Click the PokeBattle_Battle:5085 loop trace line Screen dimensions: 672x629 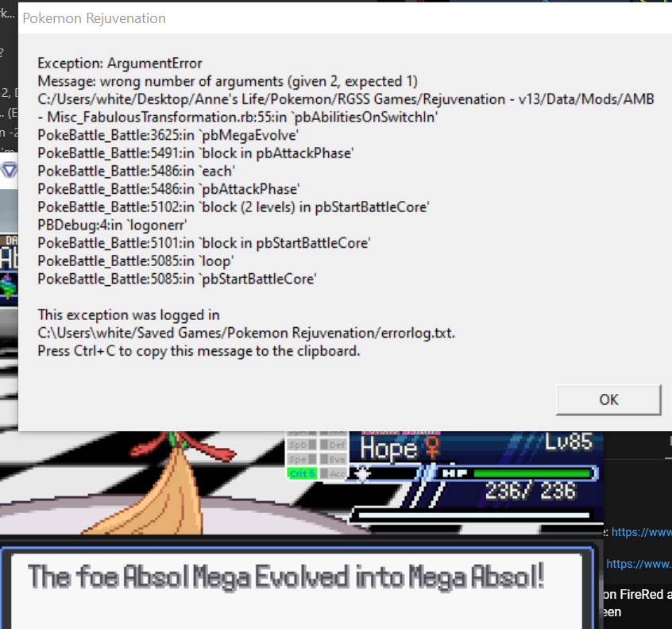point(135,261)
